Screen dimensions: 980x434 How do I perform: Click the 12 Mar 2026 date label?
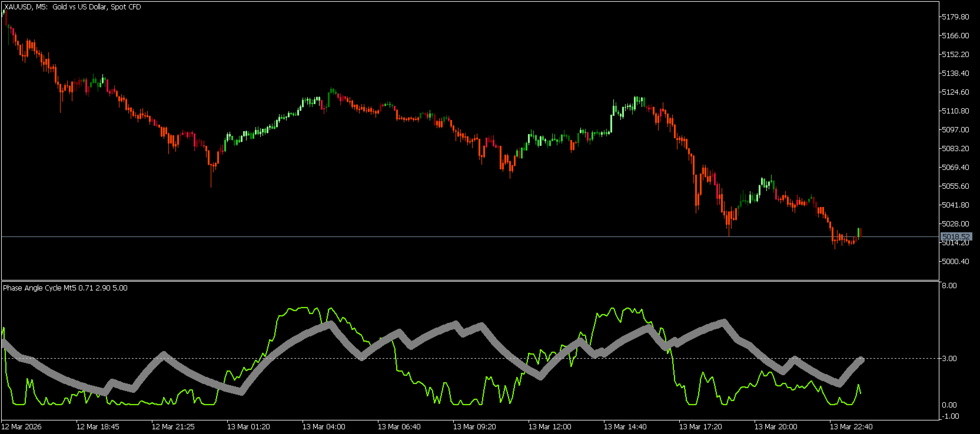pos(22,427)
